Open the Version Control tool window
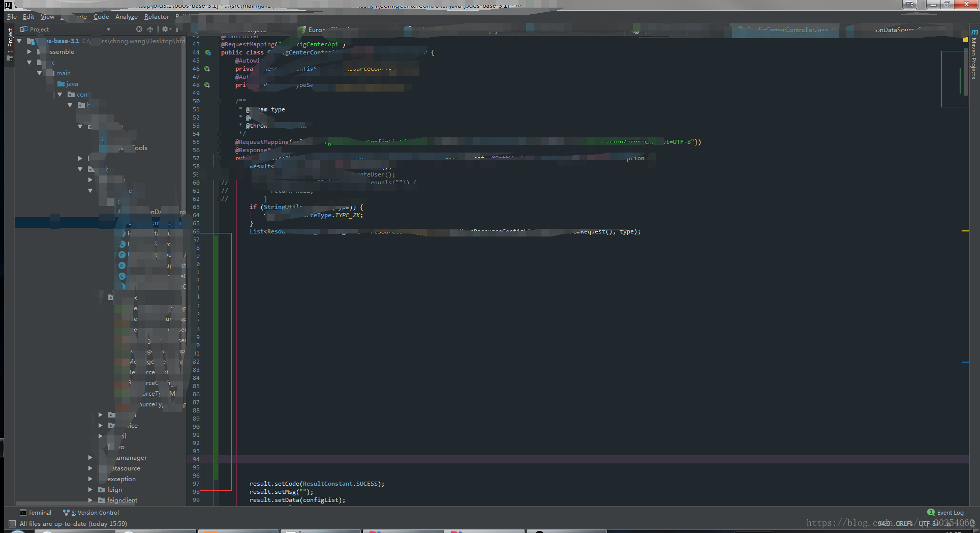The width and height of the screenshot is (980, 533). [91, 513]
